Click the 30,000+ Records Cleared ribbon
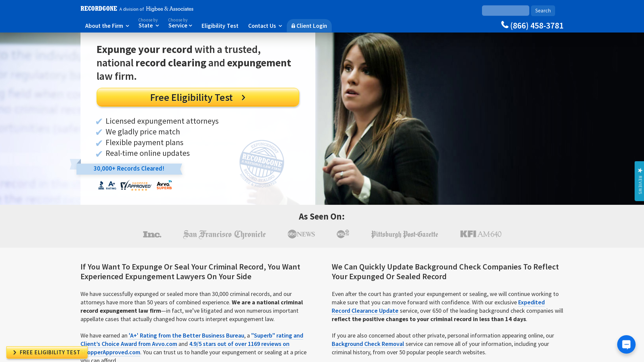 click(x=129, y=169)
